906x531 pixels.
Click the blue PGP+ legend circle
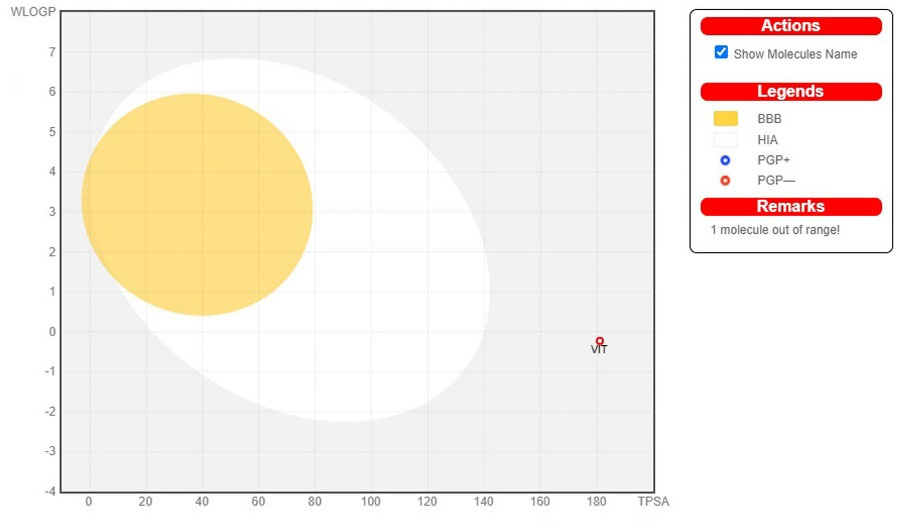(725, 160)
